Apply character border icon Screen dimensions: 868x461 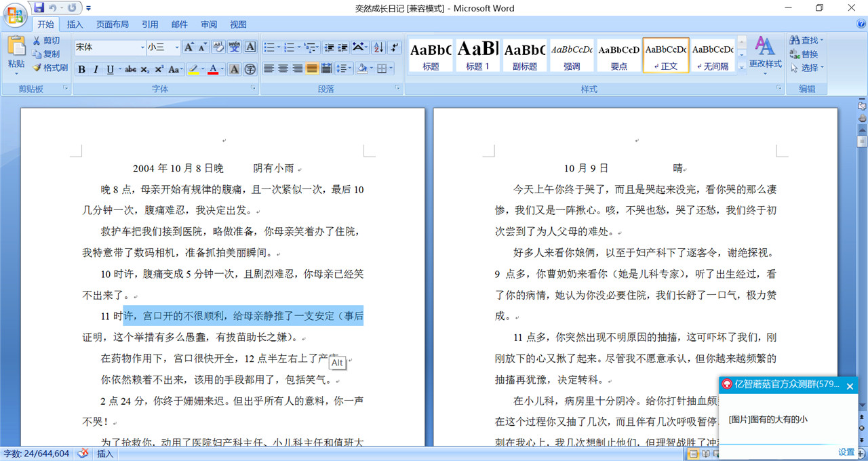coord(250,47)
